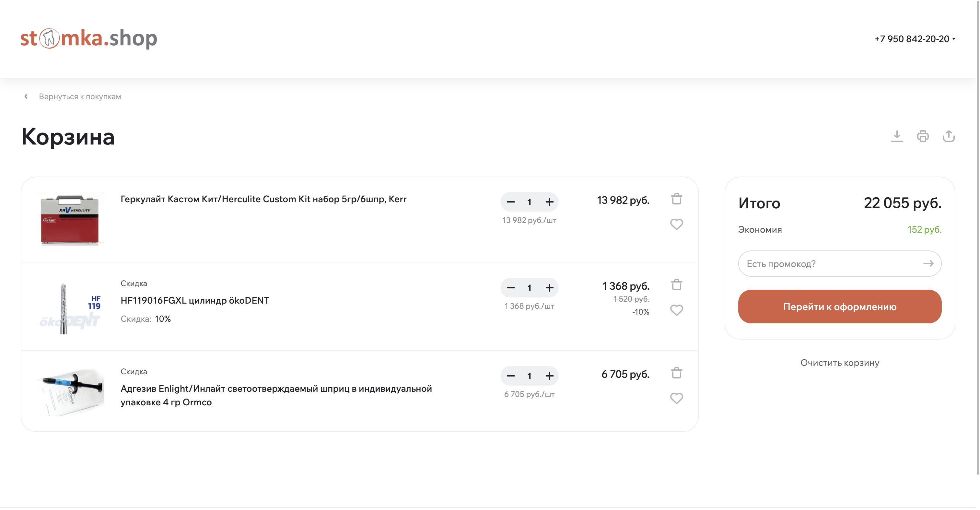
Task: Open Enlight adhesive syringe thumbnail
Action: click(x=70, y=391)
